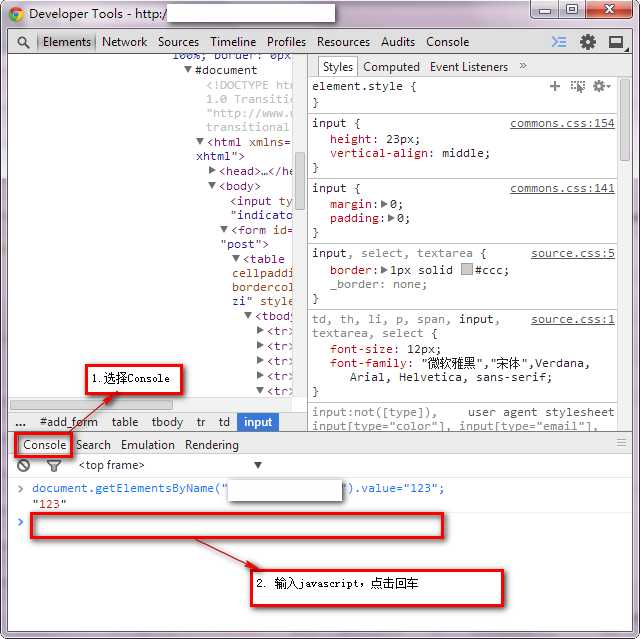Click the Chrome logo in title bar
640x639 pixels.
[x=16, y=14]
